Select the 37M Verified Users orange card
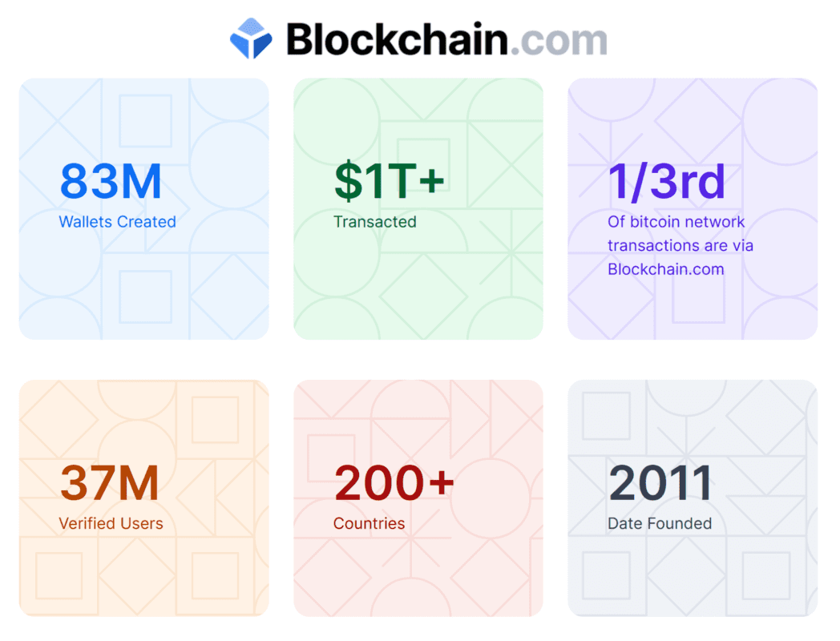Viewport: 840px width, 641px height. pos(143,498)
